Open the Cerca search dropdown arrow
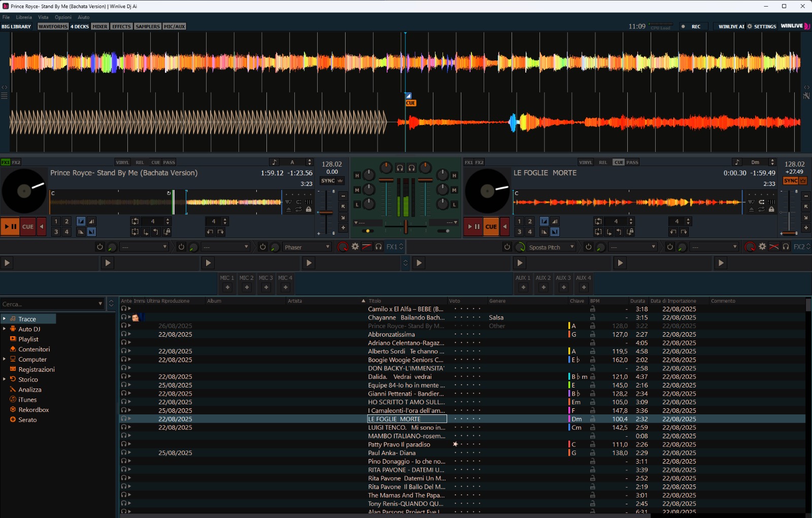The width and height of the screenshot is (812, 518). click(x=100, y=304)
